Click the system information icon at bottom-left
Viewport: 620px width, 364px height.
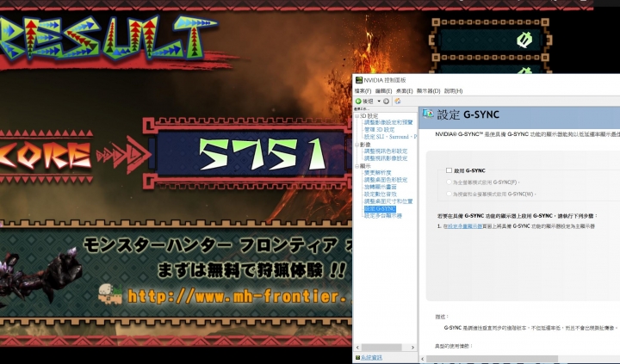pyautogui.click(x=357, y=358)
